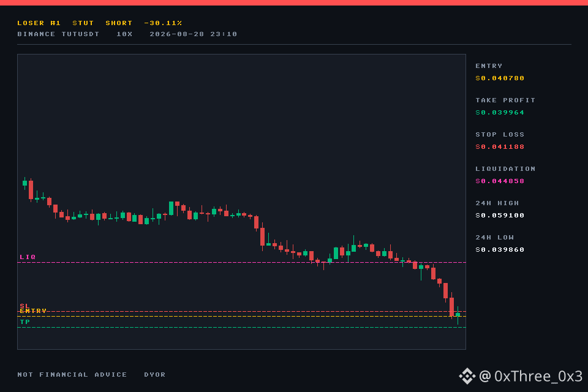Click the STOP LOSS heading

(500, 135)
